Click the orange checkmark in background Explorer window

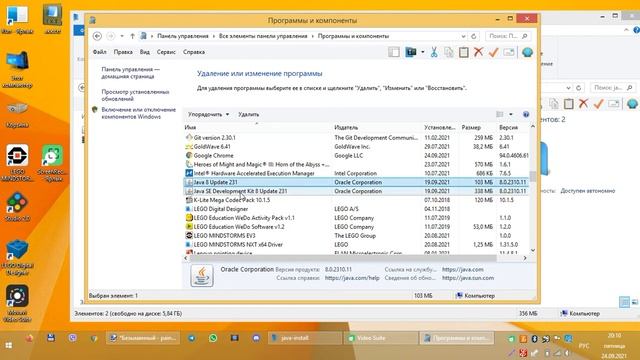[x=598, y=104]
